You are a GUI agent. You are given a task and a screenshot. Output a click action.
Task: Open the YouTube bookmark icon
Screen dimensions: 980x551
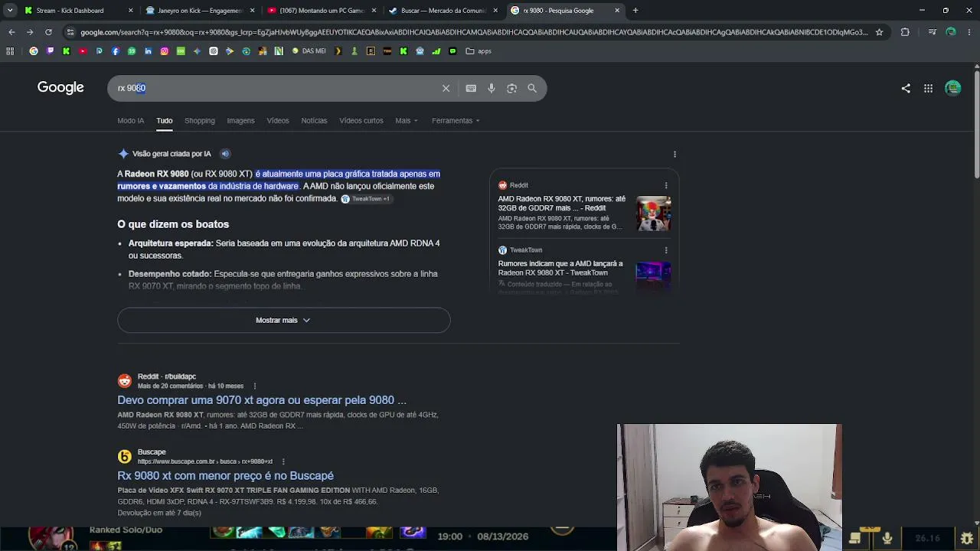point(83,51)
